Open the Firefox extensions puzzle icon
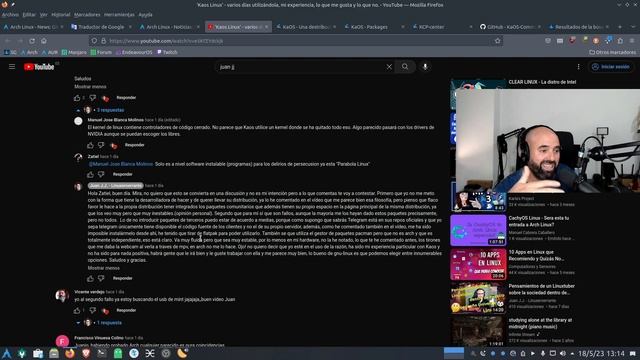Image resolution: width=640 pixels, height=360 pixels. (620, 41)
